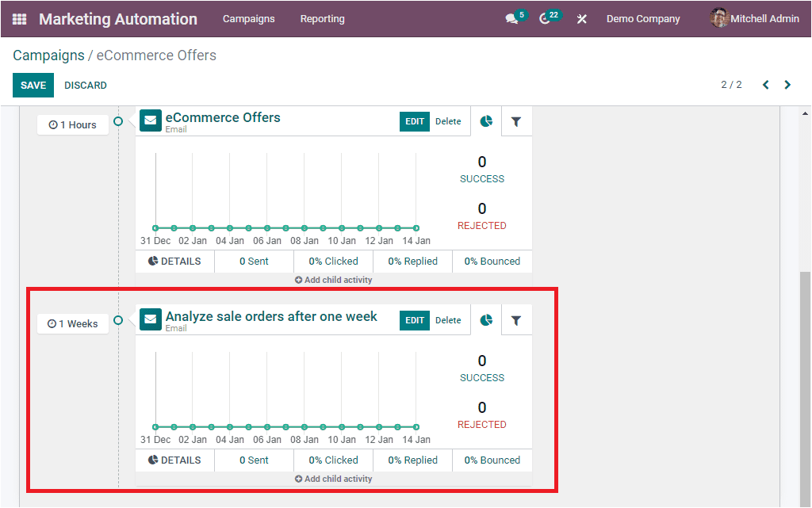
Task: Click timeline node beside 1 Weeks
Action: [x=118, y=320]
